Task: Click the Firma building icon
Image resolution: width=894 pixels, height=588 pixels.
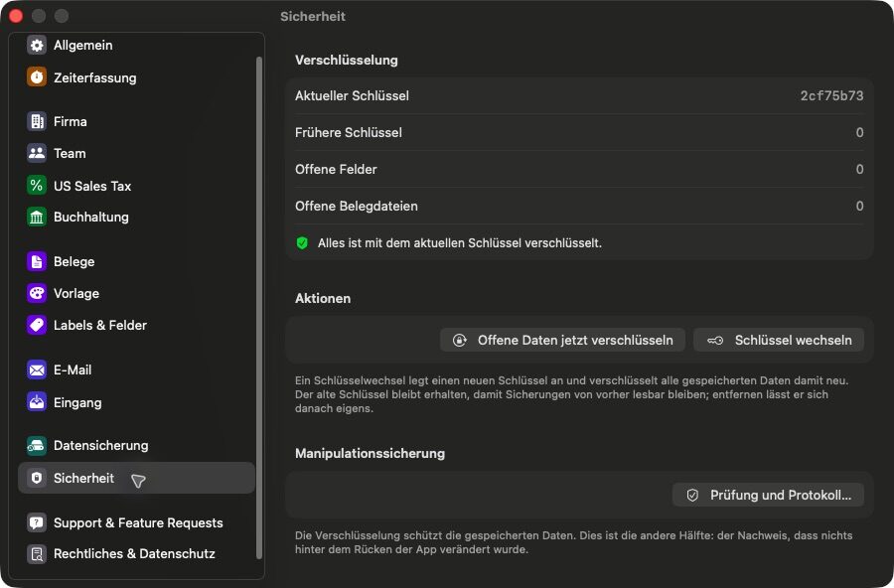Action: 37,121
